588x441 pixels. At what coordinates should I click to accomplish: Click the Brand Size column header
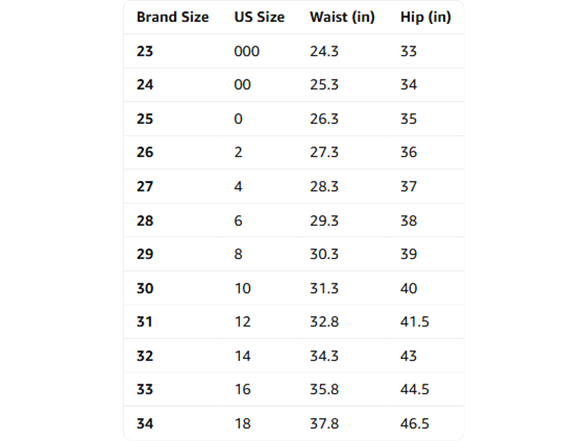172,17
